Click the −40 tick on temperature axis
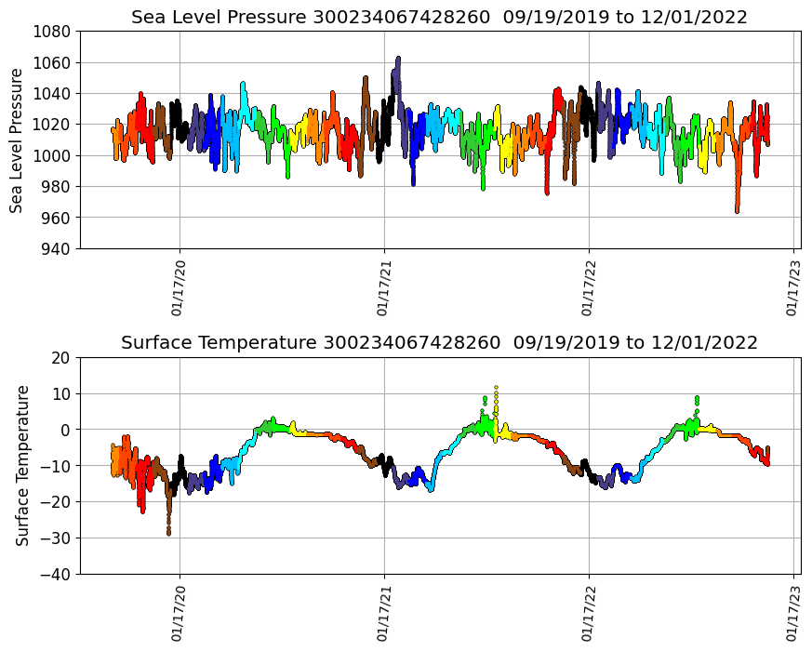Image resolution: width=812 pixels, height=651 pixels. pos(56,574)
